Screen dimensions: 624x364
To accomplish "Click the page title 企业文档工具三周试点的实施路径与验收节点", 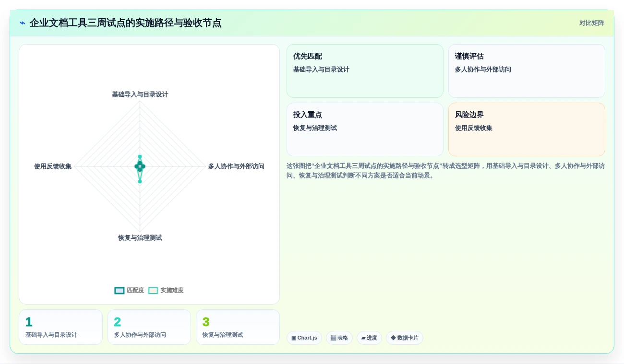I will [126, 23].
